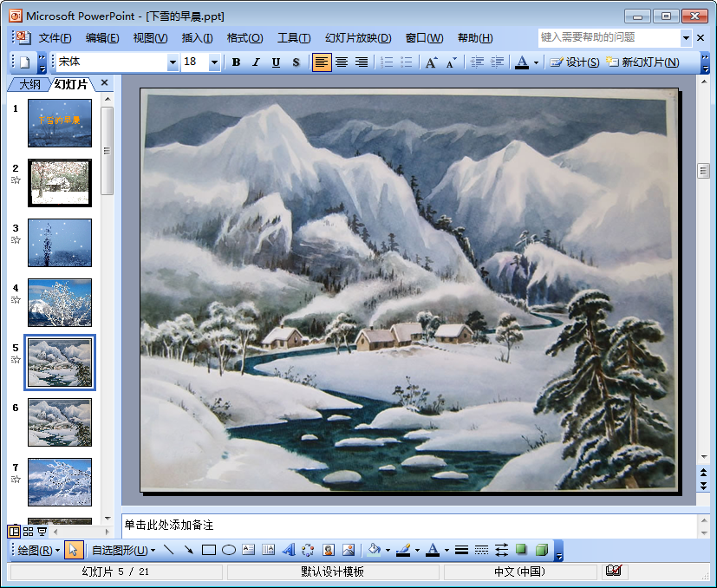
Task: Close the slides thumbnail pane
Action: coord(104,83)
